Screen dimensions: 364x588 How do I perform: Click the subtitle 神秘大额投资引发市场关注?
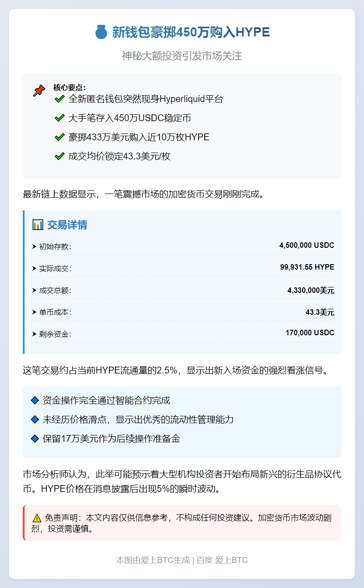click(x=182, y=56)
